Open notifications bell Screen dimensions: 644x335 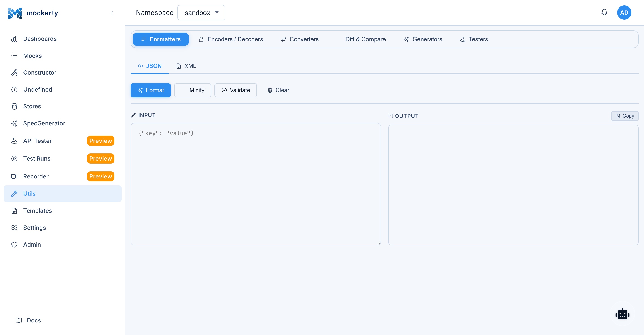(x=604, y=13)
